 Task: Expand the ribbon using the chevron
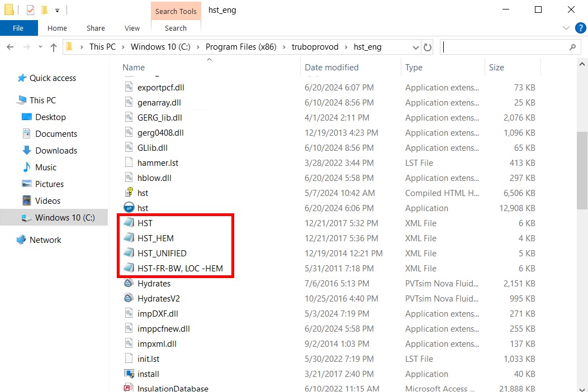pos(566,28)
